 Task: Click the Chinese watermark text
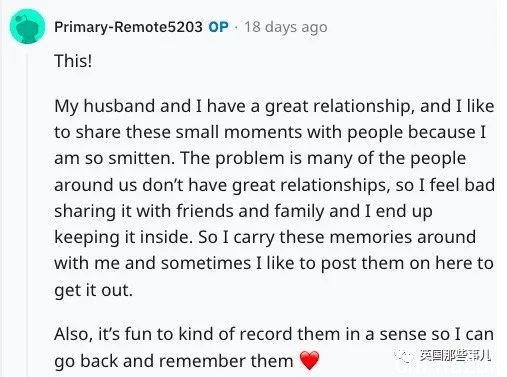click(x=455, y=356)
